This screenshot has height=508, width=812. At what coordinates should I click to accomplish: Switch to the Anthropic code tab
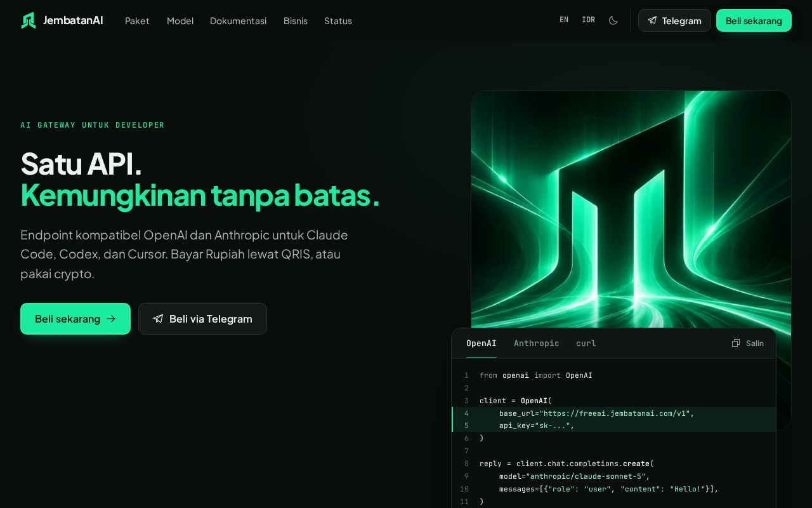pyautogui.click(x=537, y=343)
